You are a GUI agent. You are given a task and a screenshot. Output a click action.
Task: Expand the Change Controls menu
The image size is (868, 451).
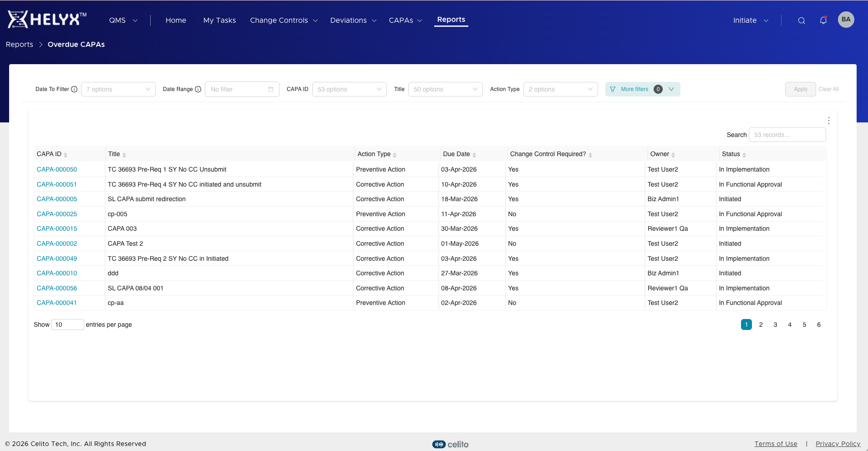[284, 20]
